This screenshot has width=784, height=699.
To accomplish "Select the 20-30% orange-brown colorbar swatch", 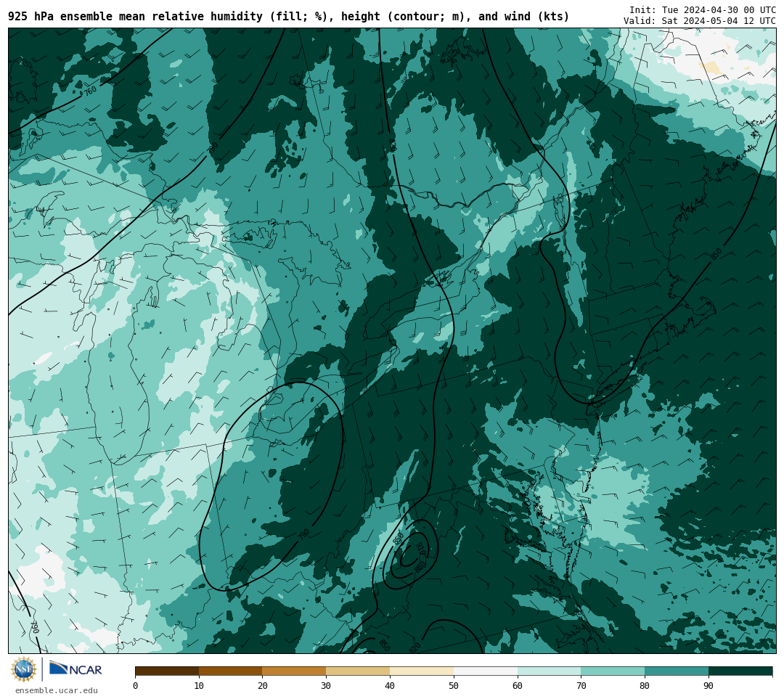I will click(x=294, y=671).
